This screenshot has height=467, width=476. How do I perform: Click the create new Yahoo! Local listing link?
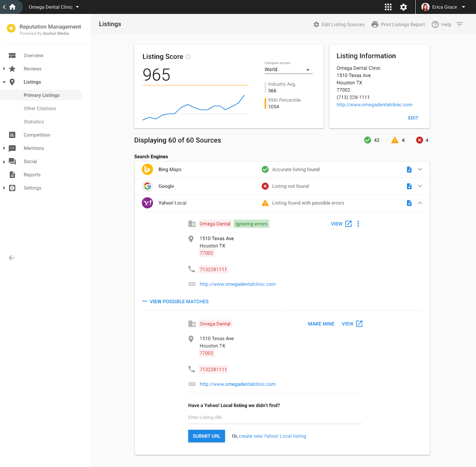(272, 436)
